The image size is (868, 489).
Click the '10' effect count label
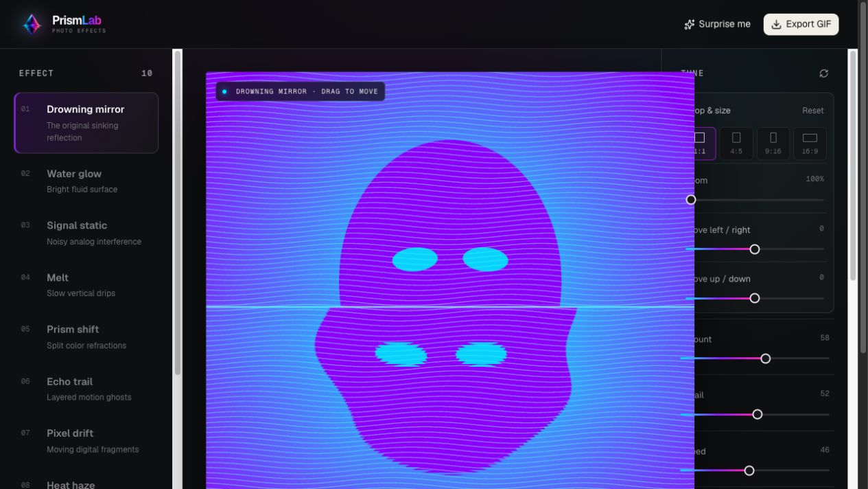point(147,73)
